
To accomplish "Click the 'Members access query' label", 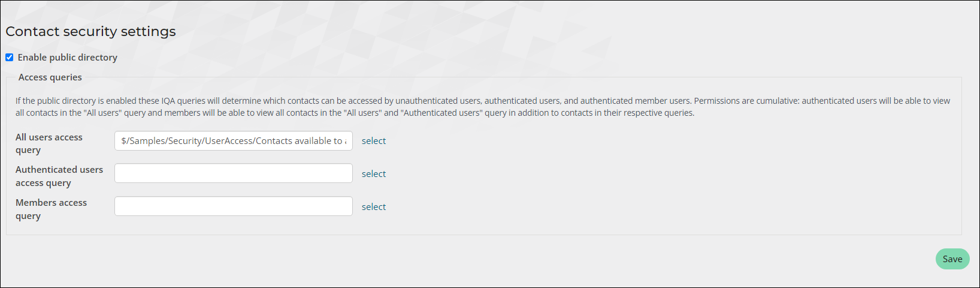I will pyautogui.click(x=52, y=209).
